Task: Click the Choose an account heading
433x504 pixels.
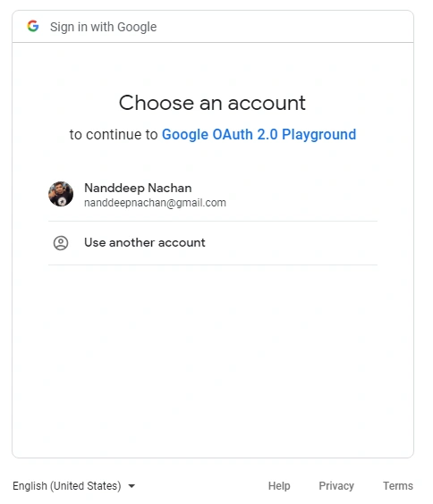Action: 212,103
